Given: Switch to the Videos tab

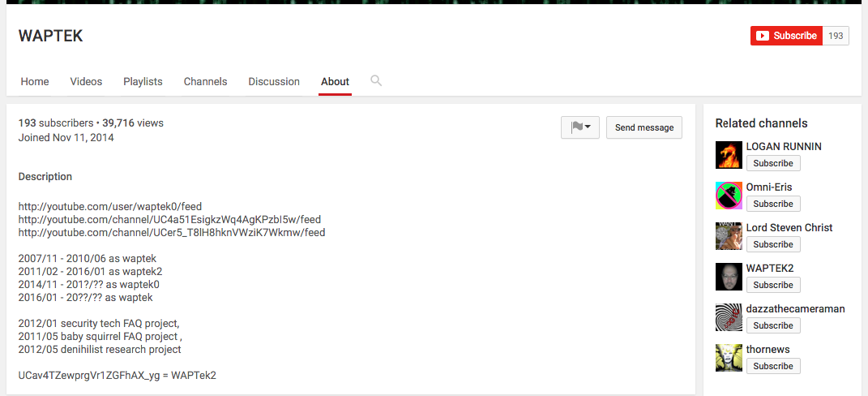Looking at the screenshot, I should click(87, 81).
